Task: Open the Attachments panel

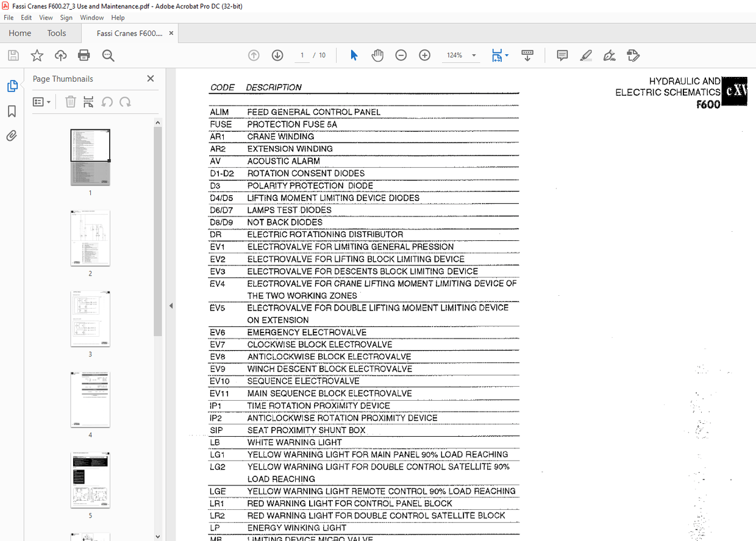Action: (12, 135)
